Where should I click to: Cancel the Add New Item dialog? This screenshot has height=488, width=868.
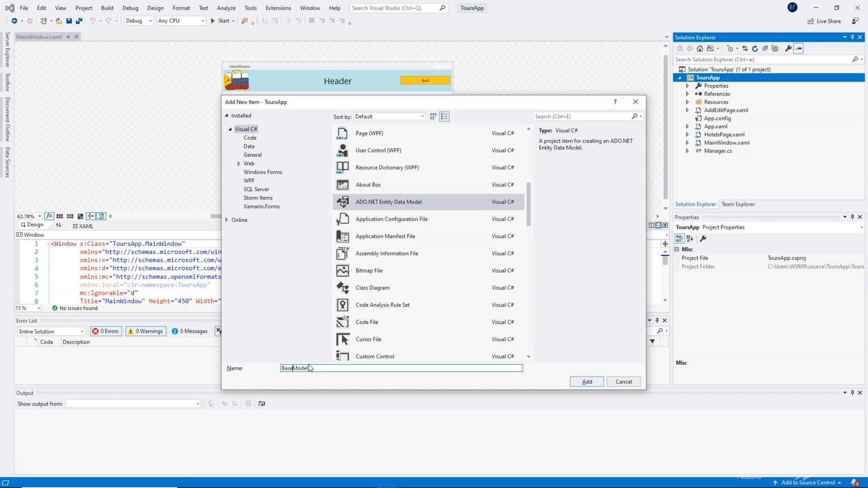pyautogui.click(x=624, y=382)
